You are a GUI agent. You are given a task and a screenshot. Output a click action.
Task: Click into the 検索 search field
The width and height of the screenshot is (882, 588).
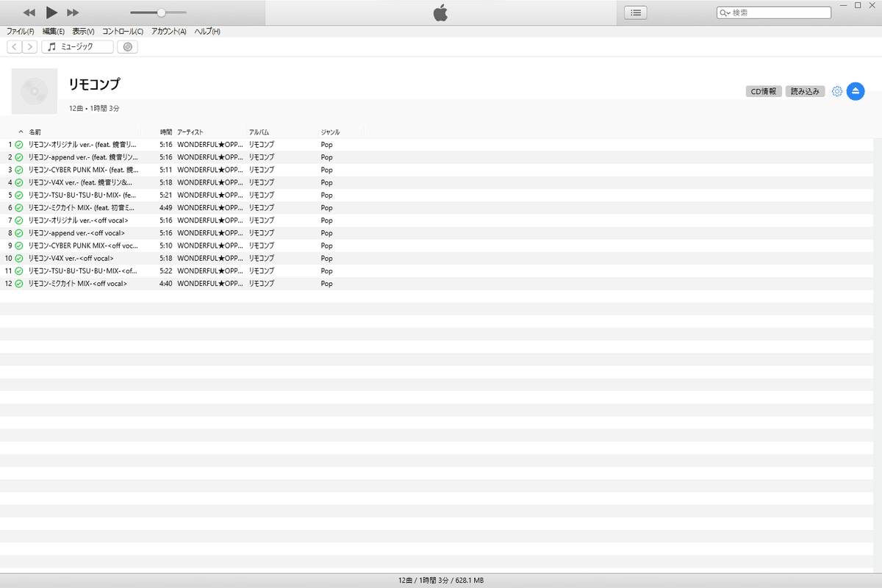(x=774, y=12)
